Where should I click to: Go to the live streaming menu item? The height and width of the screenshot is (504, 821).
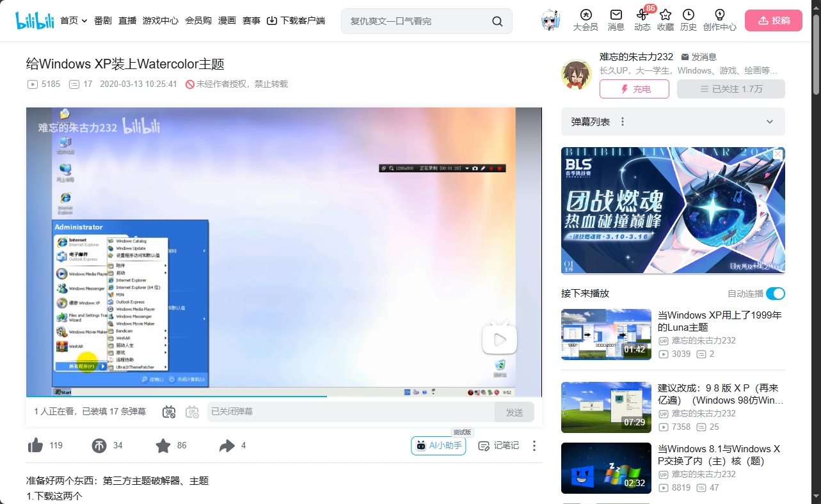127,20
